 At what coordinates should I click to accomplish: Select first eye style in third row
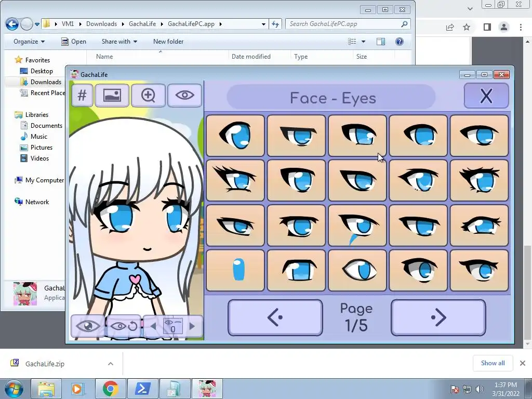tap(235, 225)
